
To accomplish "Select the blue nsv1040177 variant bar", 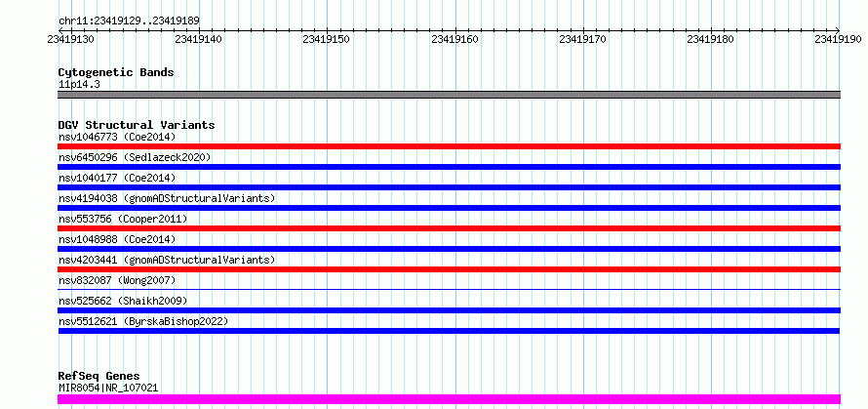I will click(x=449, y=187).
